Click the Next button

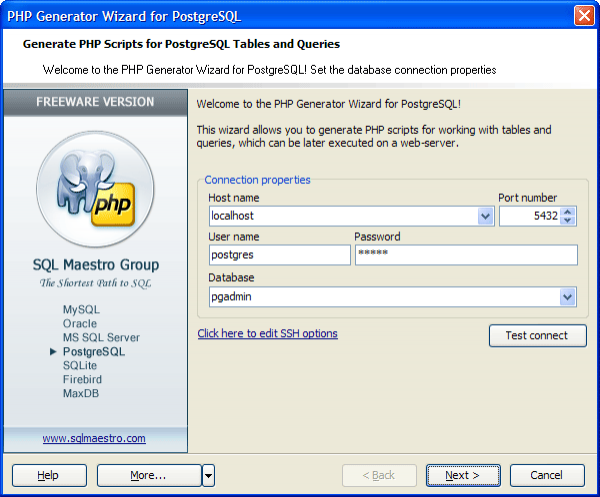tap(462, 475)
